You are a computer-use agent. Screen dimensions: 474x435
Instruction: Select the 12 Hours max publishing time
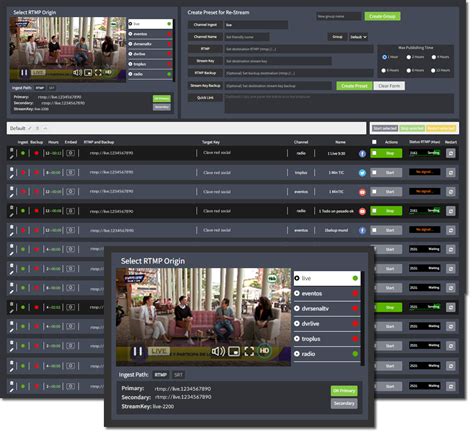(433, 70)
